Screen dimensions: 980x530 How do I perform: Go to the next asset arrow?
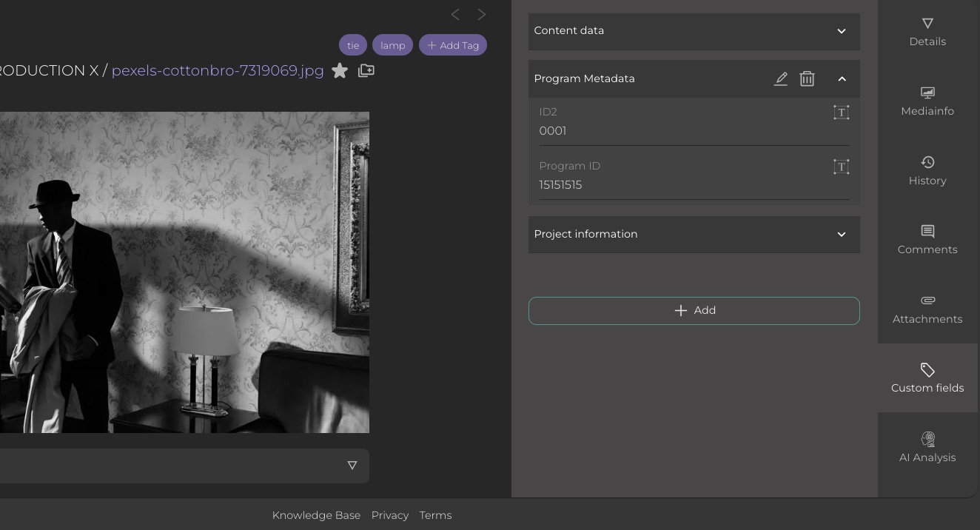pos(482,14)
